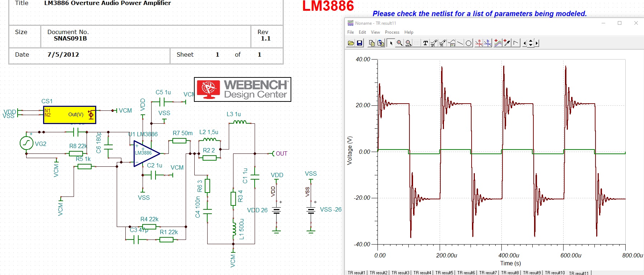Click the post-processor eyedropper icon
The image size is (644, 275).
[507, 43]
